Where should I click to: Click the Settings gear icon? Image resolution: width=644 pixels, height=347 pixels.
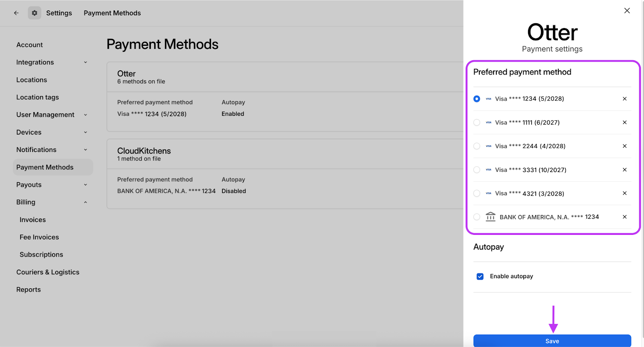[x=35, y=13]
